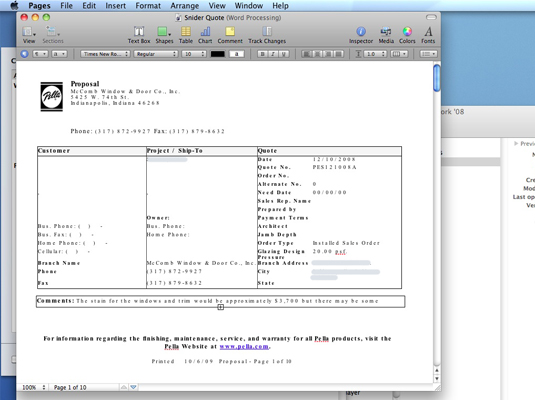Click the table resize handle under Comments
This screenshot has width=535, height=400.
pyautogui.click(x=221, y=307)
